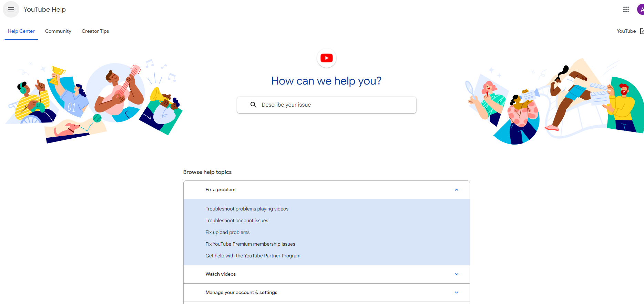
Task: Click the search magnifier icon
Action: (x=253, y=105)
